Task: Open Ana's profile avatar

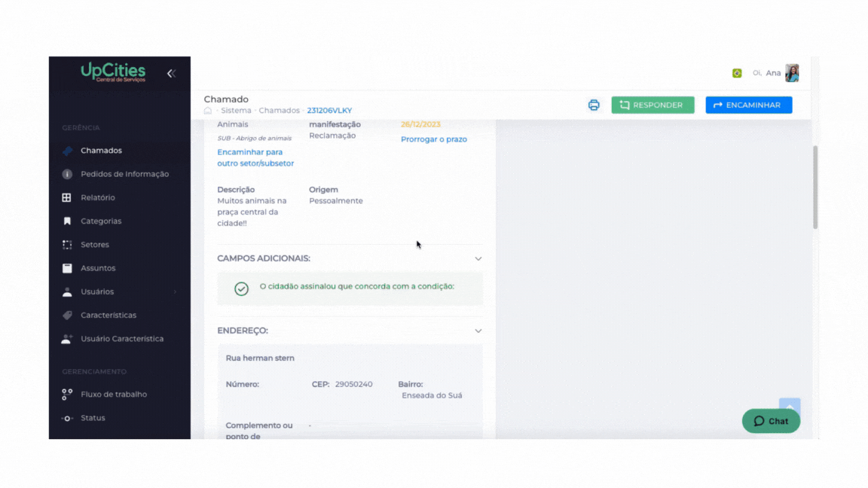Action: pyautogui.click(x=792, y=73)
